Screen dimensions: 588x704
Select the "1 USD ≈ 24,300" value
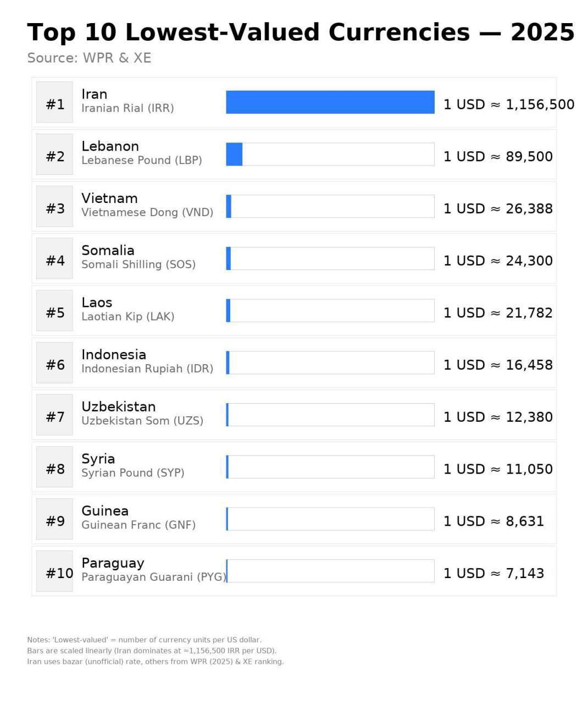498,261
